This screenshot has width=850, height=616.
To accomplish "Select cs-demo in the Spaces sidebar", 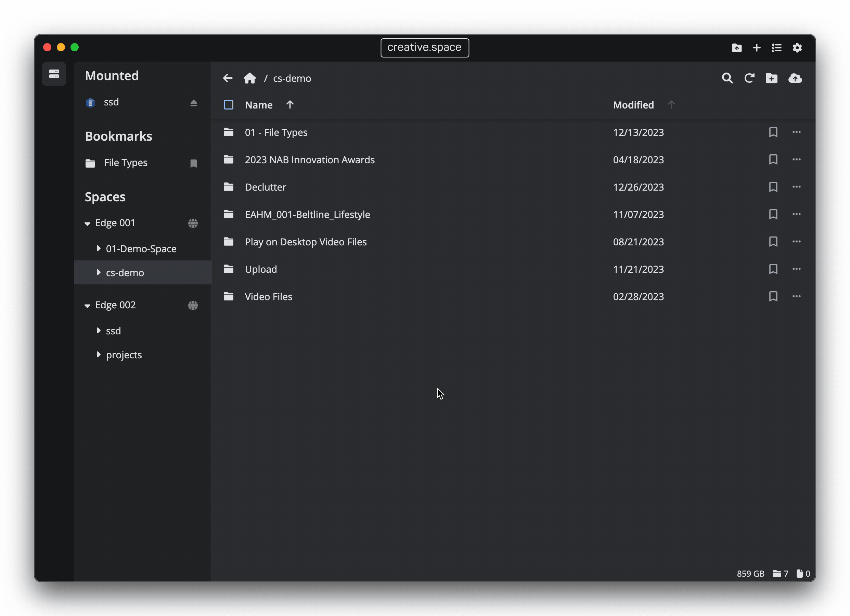I will coord(125,272).
